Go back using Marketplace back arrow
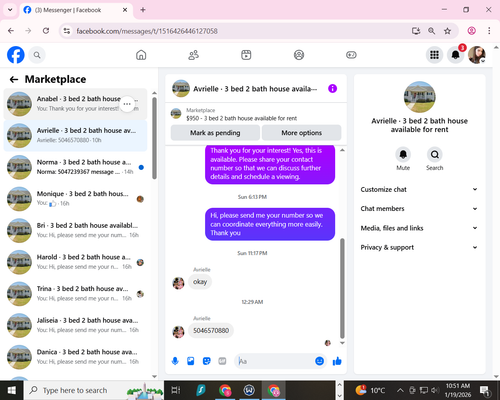Screen dimensions: 500x400 tap(14, 79)
